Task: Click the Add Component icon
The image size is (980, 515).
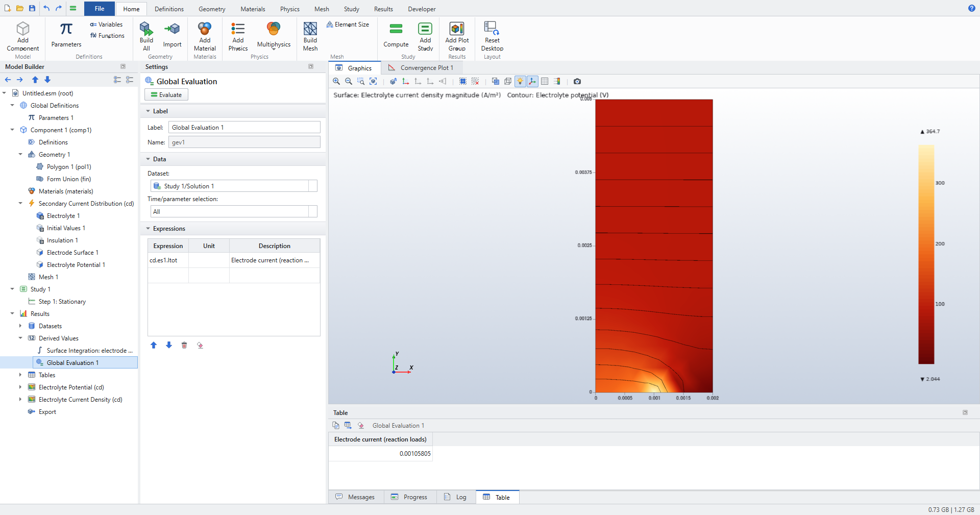Action: point(23,29)
